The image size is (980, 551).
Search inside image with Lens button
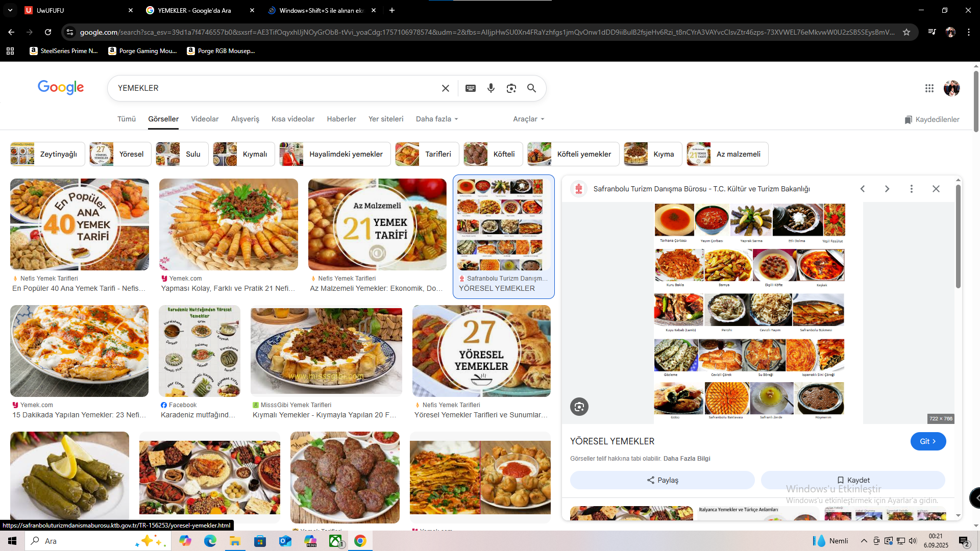click(579, 407)
